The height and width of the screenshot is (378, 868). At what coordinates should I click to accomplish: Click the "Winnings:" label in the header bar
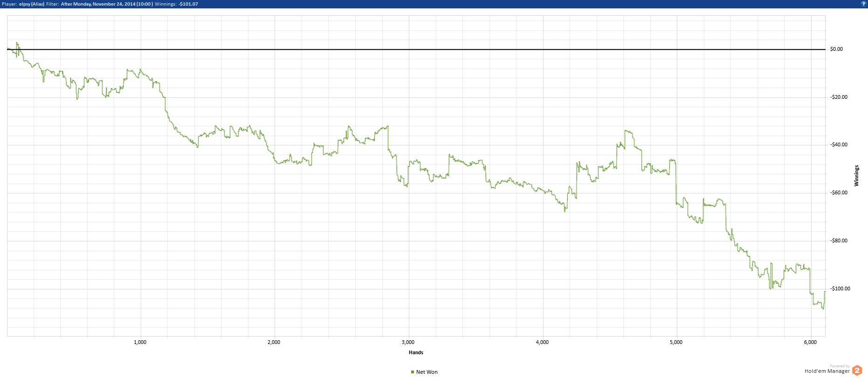tap(165, 4)
